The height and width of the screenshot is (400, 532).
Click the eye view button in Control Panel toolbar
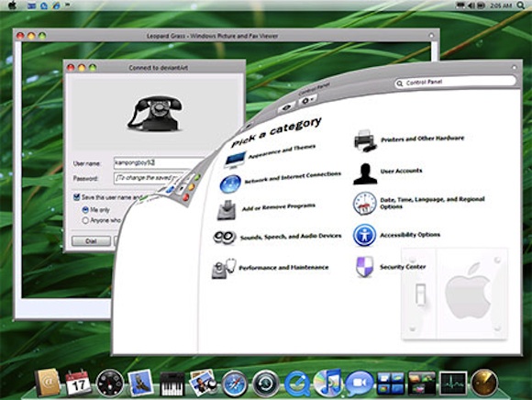point(287,107)
